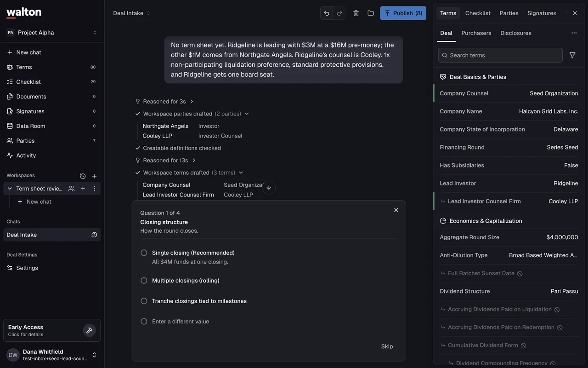The height and width of the screenshot is (368, 588).
Task: Open the folder icon in top toolbar
Action: (x=371, y=13)
